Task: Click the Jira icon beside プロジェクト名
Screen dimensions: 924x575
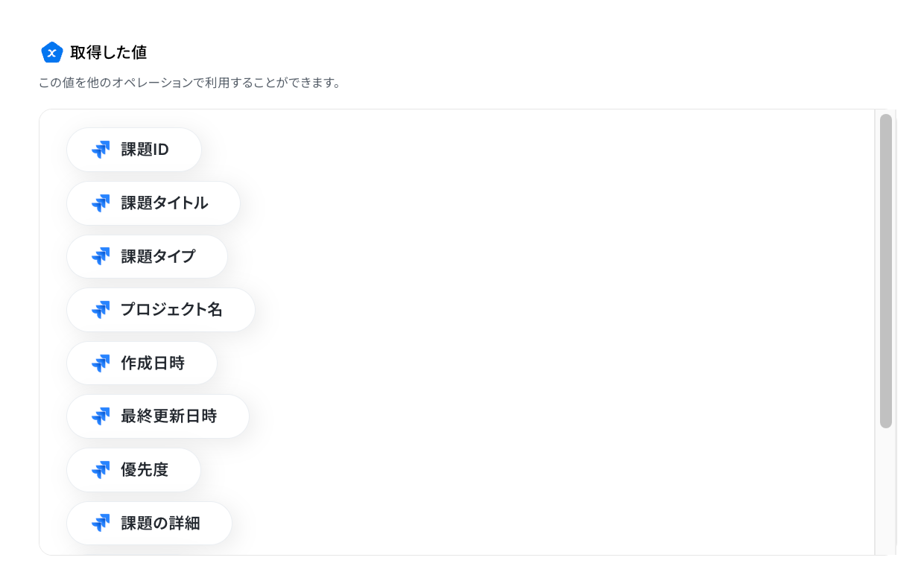Action: 101,310
